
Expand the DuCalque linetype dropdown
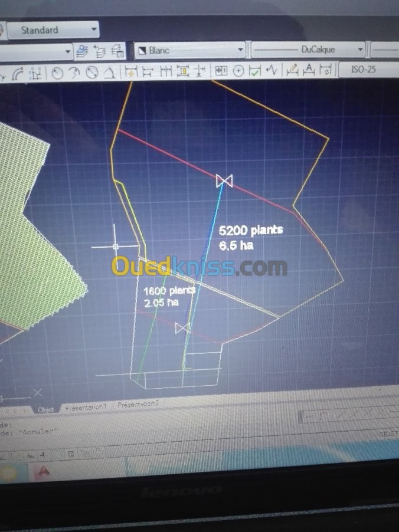click(x=308, y=50)
